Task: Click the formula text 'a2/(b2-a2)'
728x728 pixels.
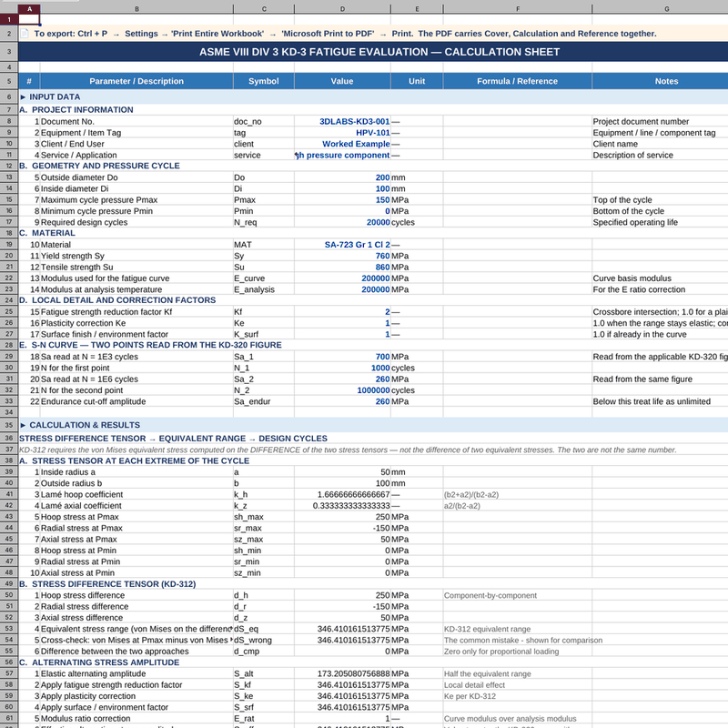Action: coord(462,506)
